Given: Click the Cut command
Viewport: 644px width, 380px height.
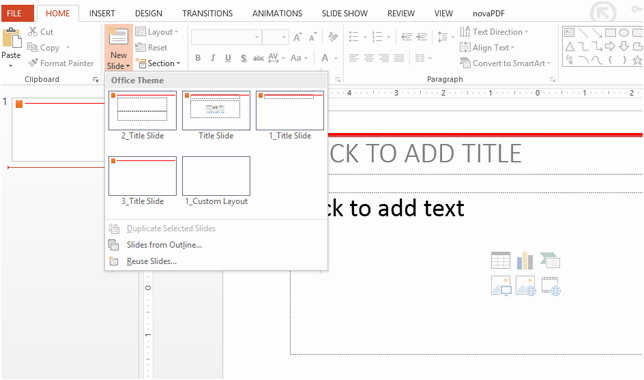Looking at the screenshot, I should coord(41,32).
